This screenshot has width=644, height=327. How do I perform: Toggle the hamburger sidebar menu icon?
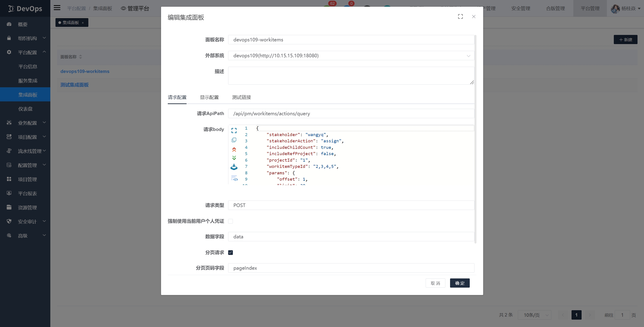pos(57,8)
